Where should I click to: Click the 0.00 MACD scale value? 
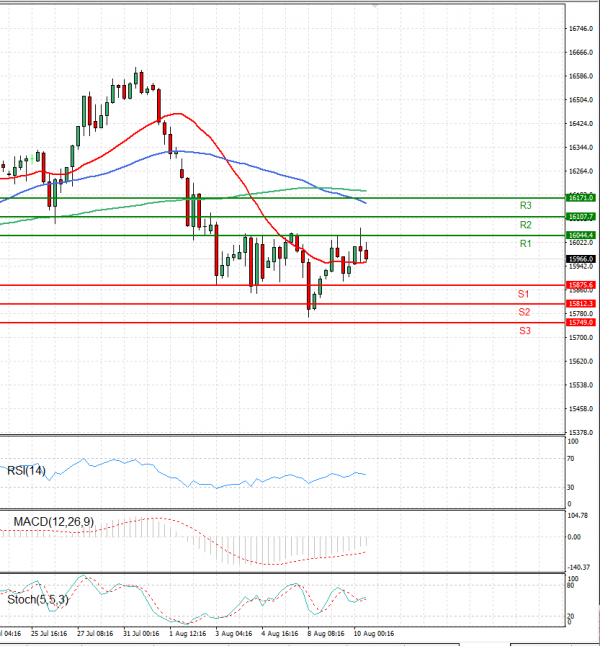(x=574, y=537)
